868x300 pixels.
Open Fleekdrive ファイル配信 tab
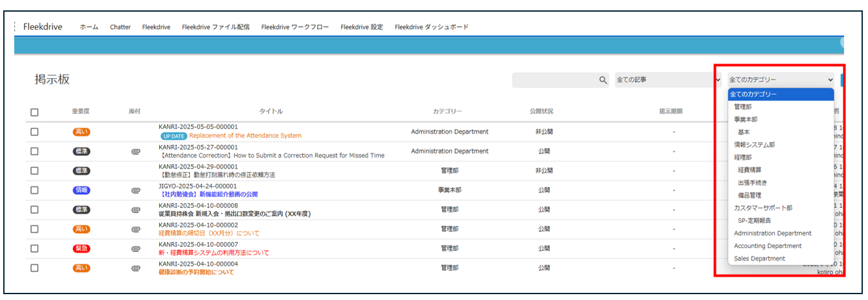click(216, 27)
